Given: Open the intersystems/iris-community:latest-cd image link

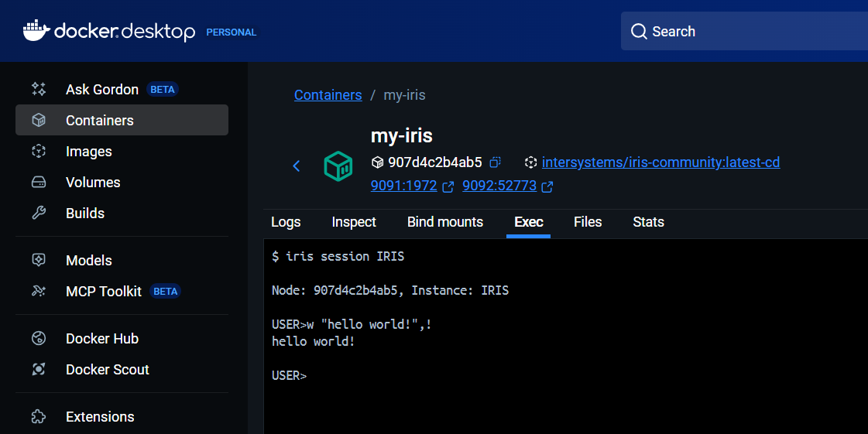Looking at the screenshot, I should point(660,162).
